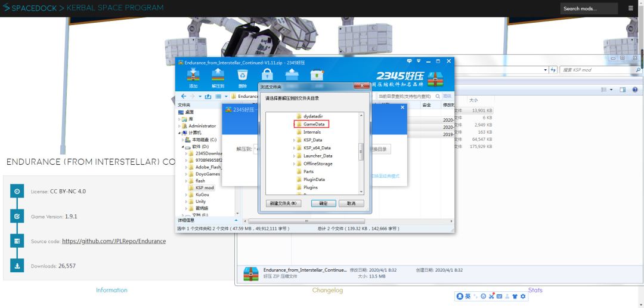Click the SpaceDock Search mods field
The width and height of the screenshot is (644, 308).
pyautogui.click(x=589, y=8)
